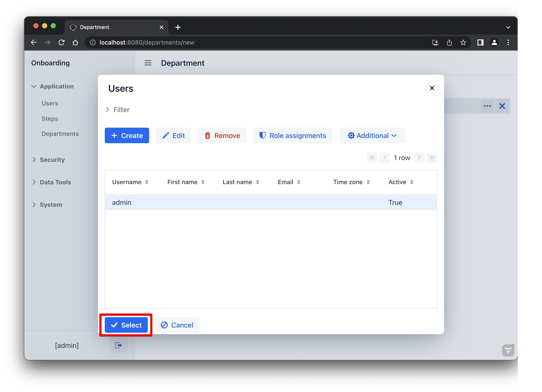Click the three-dots picker action icon

(487, 106)
